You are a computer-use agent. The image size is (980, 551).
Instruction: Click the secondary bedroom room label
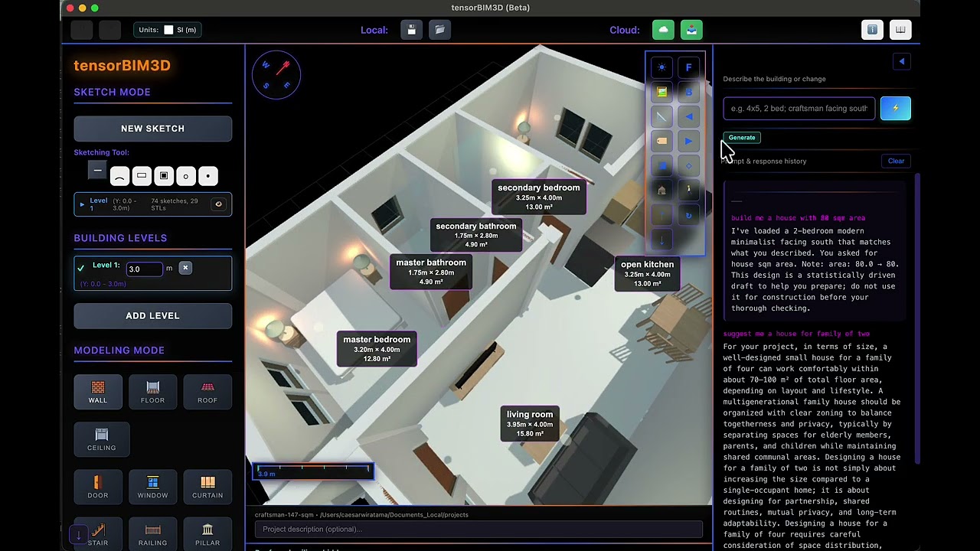[x=539, y=197]
